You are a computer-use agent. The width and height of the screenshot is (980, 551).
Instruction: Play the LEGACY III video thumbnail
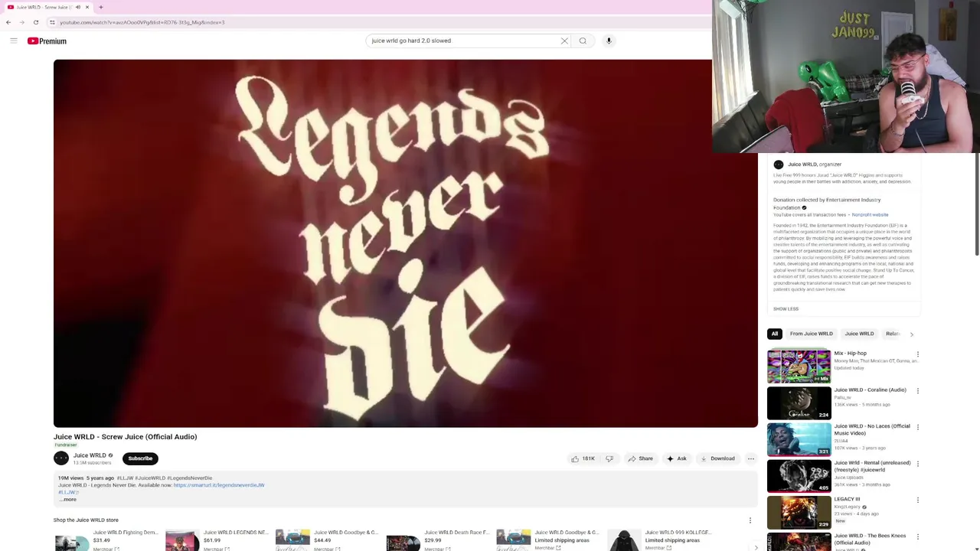coord(799,512)
